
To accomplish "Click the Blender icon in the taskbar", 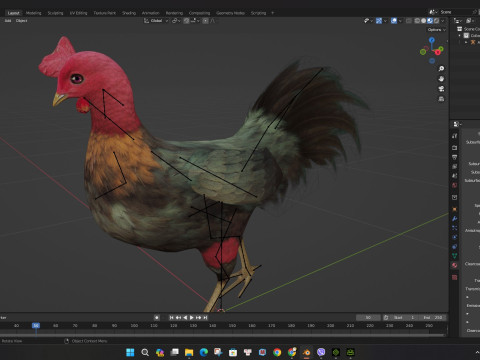I will [x=306, y=352].
